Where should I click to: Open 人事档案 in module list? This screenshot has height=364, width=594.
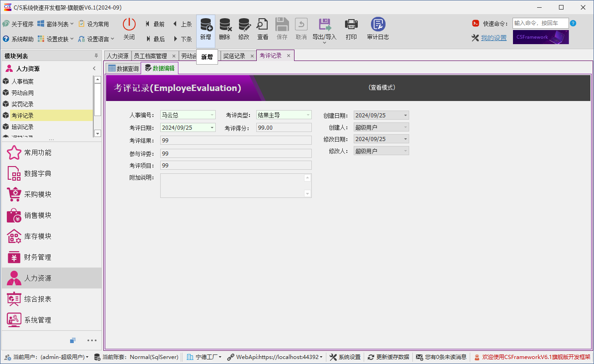point(47,81)
